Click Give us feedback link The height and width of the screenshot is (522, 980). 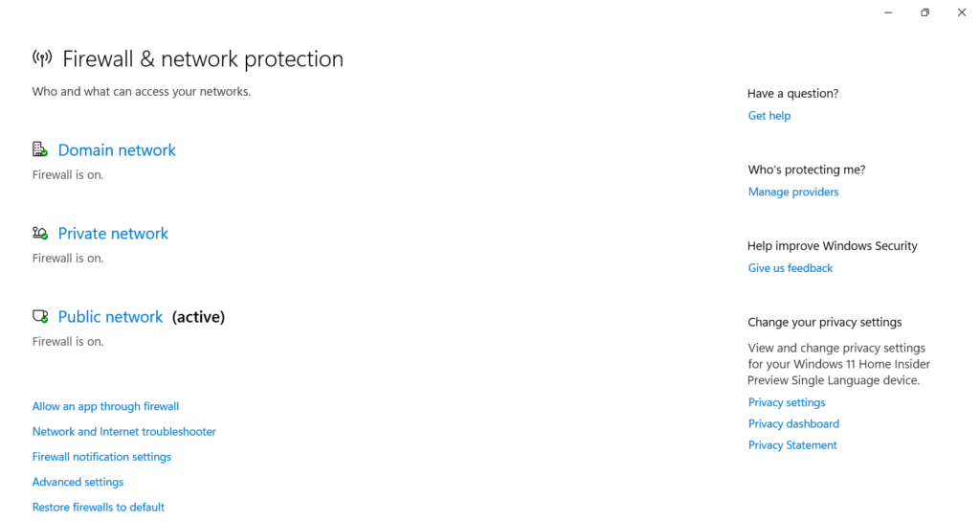pos(791,268)
